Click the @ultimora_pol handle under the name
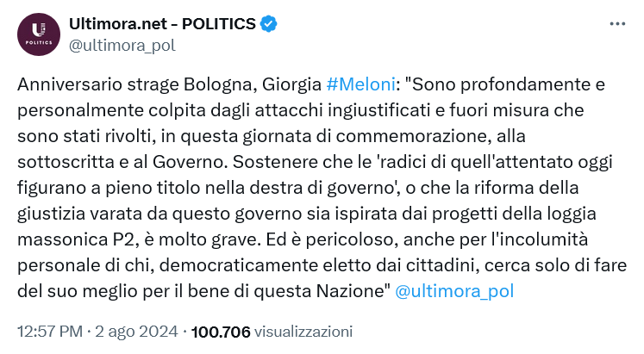The height and width of the screenshot is (354, 644). (122, 45)
